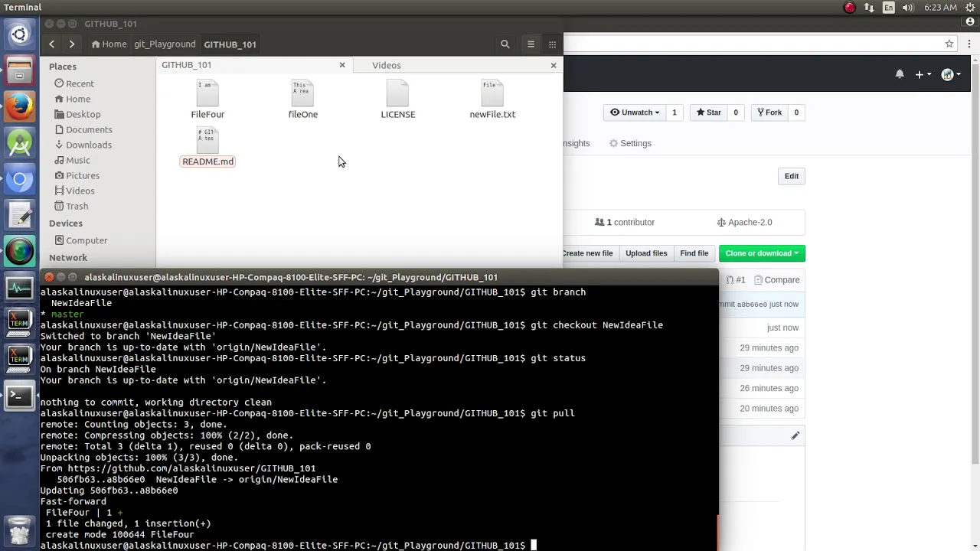Select the README.md file icon
Image resolution: width=980 pixels, height=551 pixels.
(207, 147)
